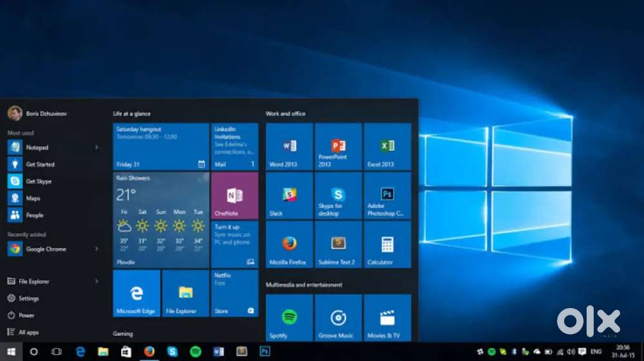Open Task View on the taskbar
Screen dimensions: 644x361
(56, 351)
